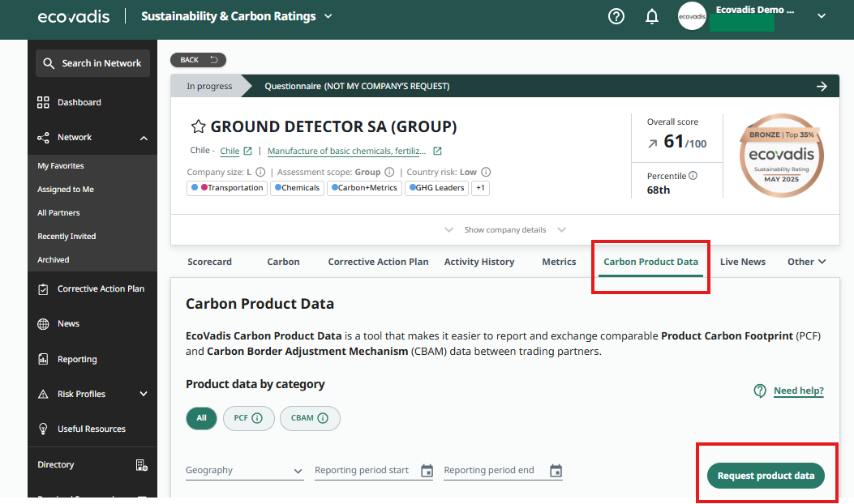Open Recently Invited in sidebar
This screenshot has height=504, width=854.
(67, 237)
